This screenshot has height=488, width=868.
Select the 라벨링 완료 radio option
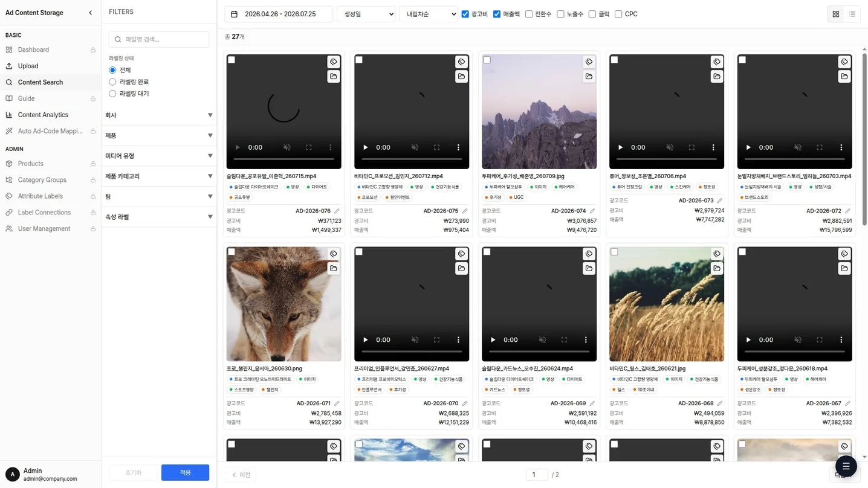(112, 82)
